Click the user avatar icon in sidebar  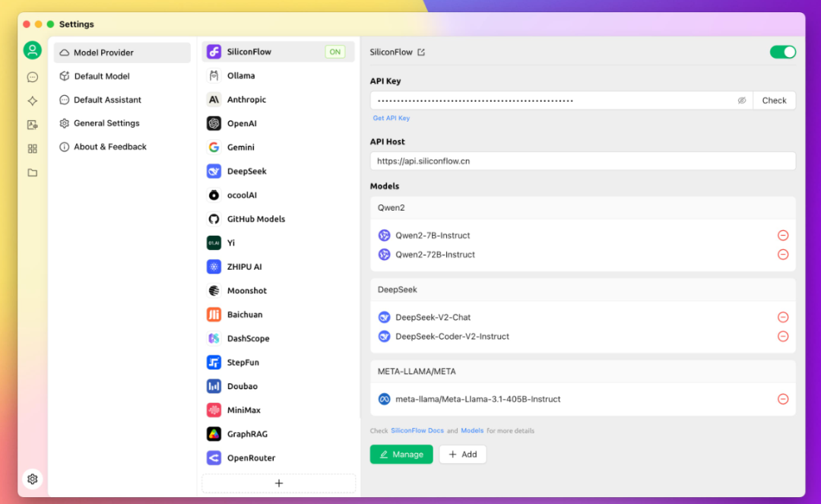coord(33,50)
